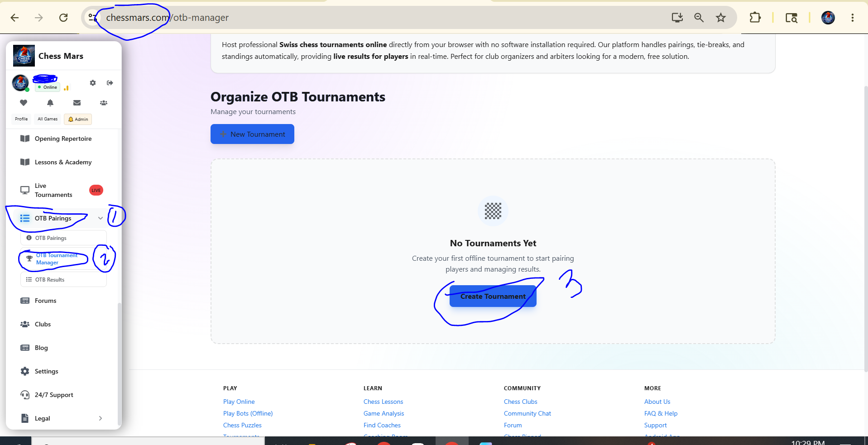Viewport: 868px width, 445px height.
Task: Click the sidebar vertical scrollbar
Action: click(120, 364)
